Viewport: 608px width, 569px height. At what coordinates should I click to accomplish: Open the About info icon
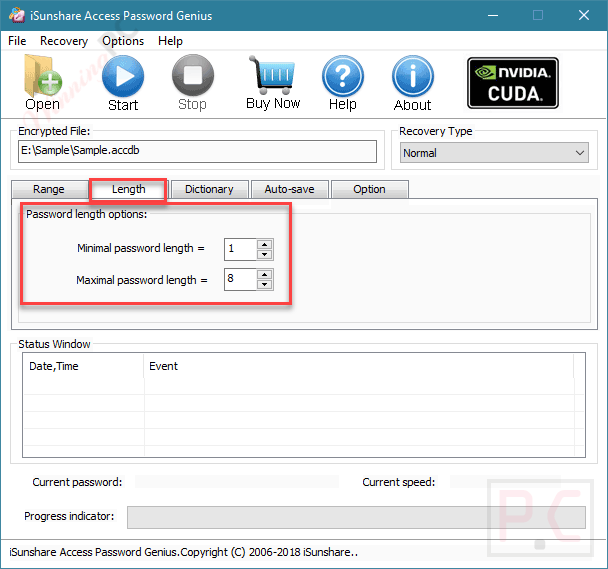pyautogui.click(x=413, y=76)
